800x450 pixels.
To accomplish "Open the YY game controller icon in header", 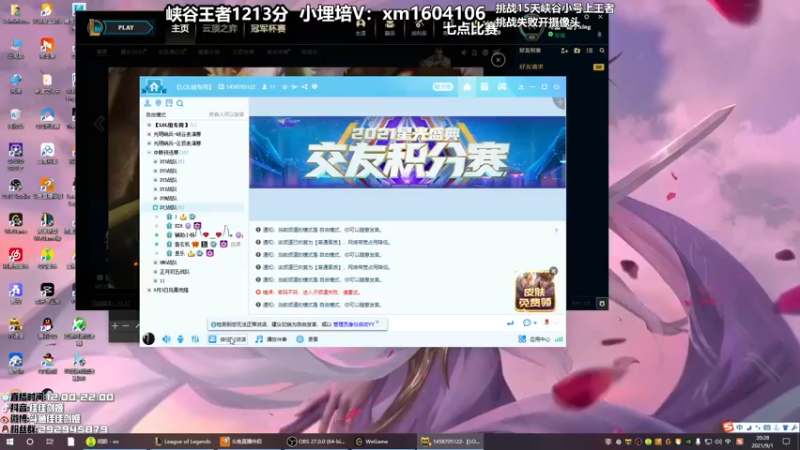I will coord(502,87).
